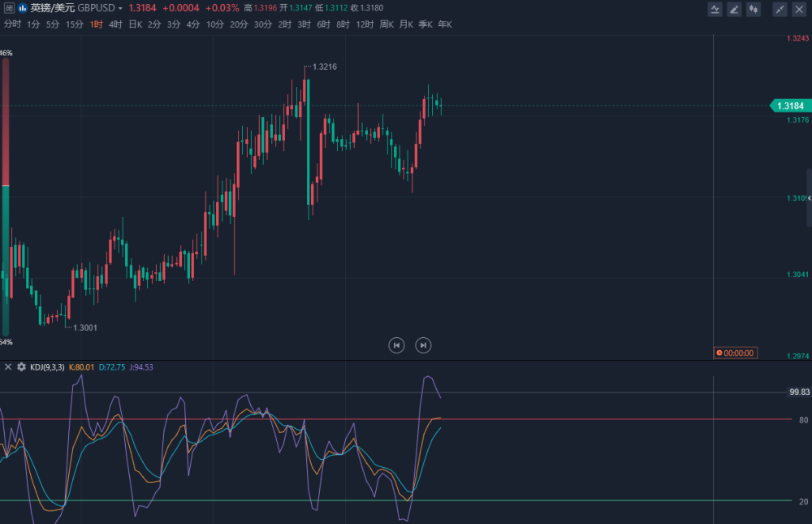Click the 收 1.3180 close quote
812x524 pixels.
pos(367,8)
